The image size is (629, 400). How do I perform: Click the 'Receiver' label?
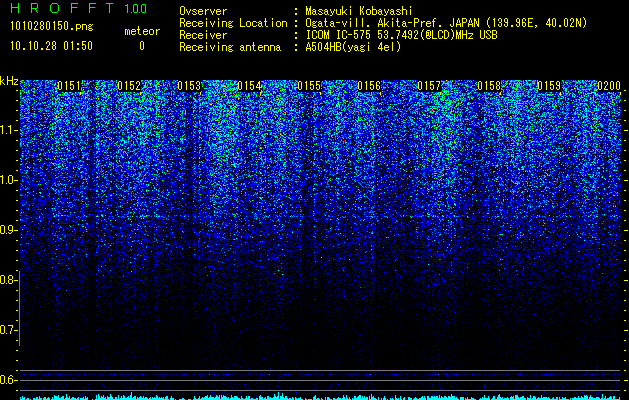203,35
